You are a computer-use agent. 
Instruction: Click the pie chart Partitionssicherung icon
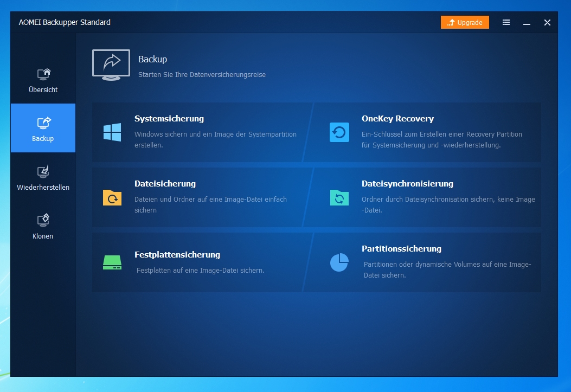coord(339,262)
